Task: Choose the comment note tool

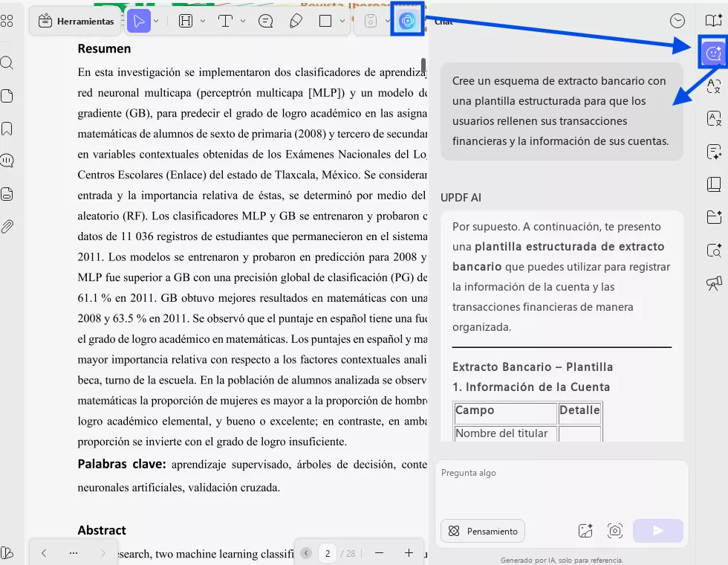Action: tap(266, 21)
